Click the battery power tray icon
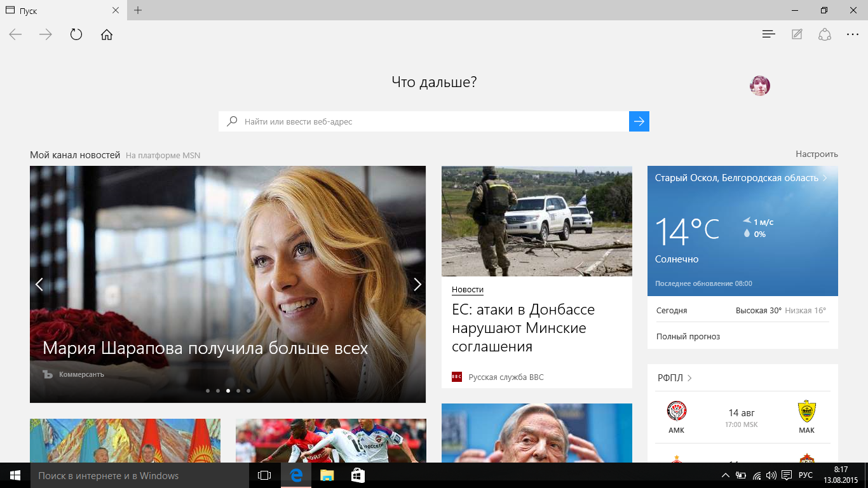Image resolution: width=868 pixels, height=488 pixels. point(741,475)
